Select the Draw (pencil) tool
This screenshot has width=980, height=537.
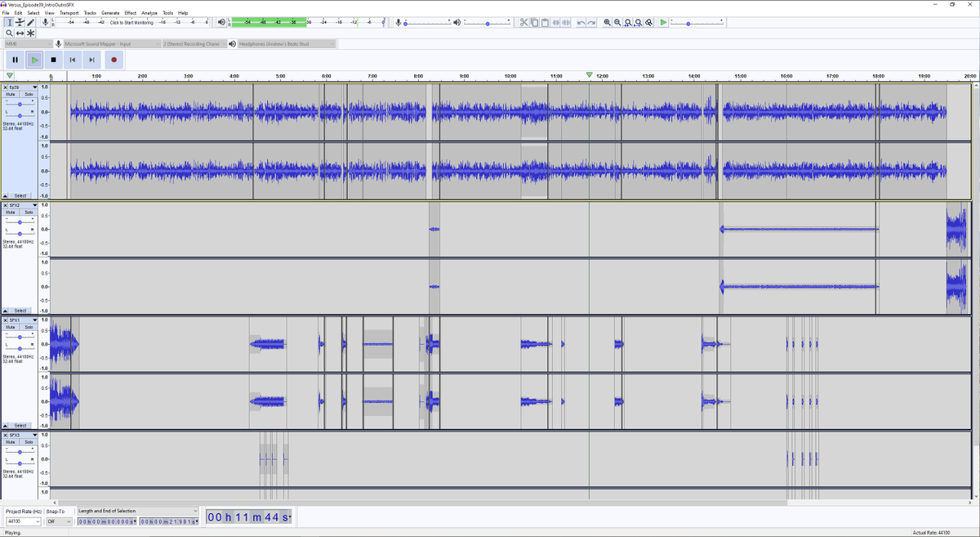point(30,22)
